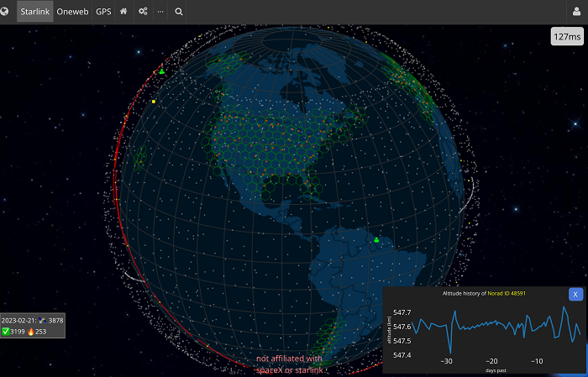This screenshot has height=377, width=588.
Task: Open the GPS constellation tab
Action: [103, 12]
